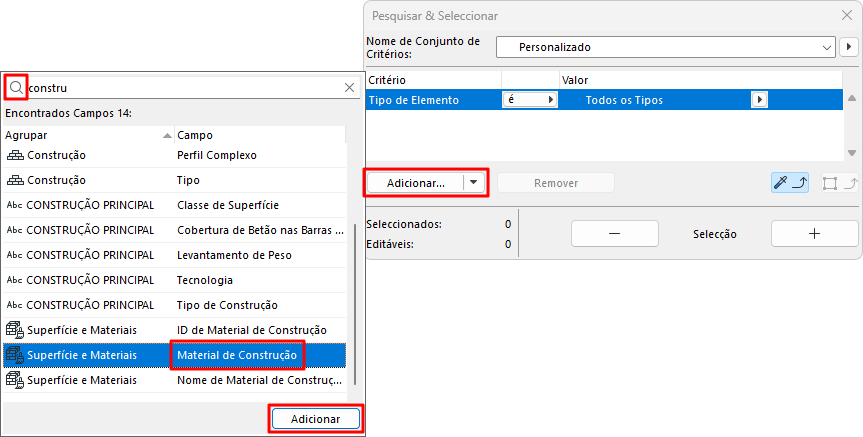
Task: Open the 'é' operator dropdown
Action: pos(529,100)
